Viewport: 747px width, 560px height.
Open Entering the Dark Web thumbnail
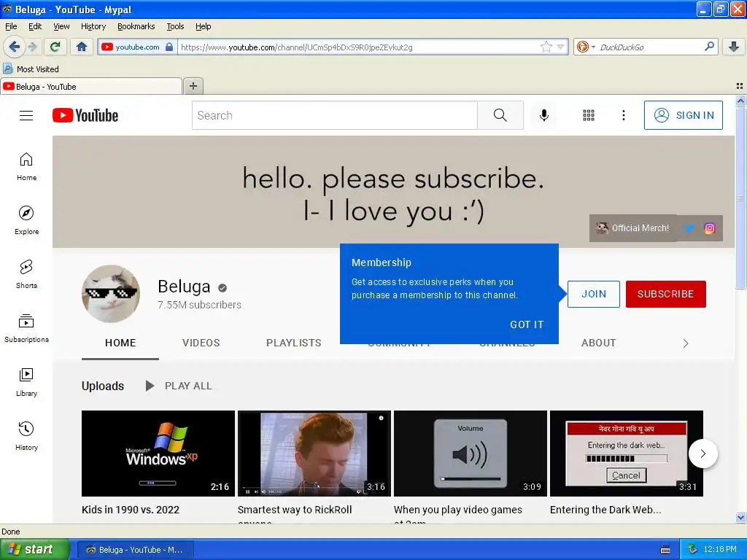tap(627, 454)
